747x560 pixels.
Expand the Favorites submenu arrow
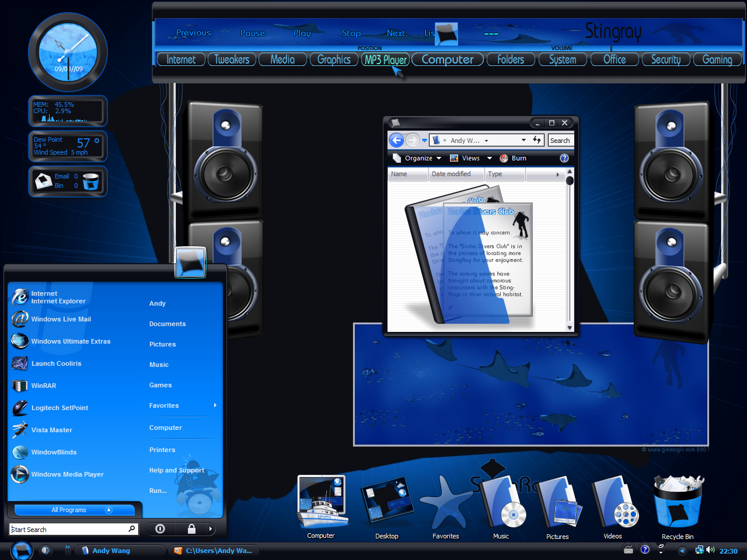pyautogui.click(x=215, y=405)
